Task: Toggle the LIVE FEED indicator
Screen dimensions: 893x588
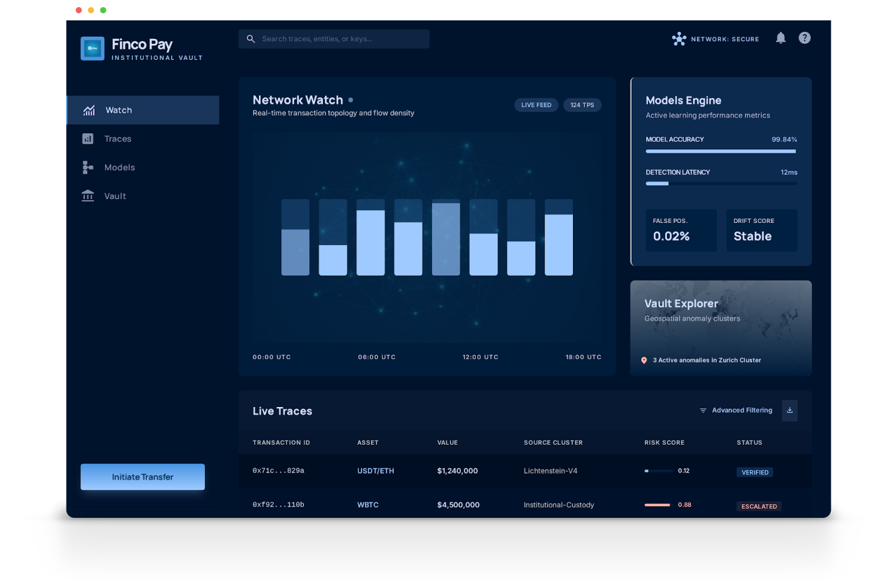Action: point(536,104)
